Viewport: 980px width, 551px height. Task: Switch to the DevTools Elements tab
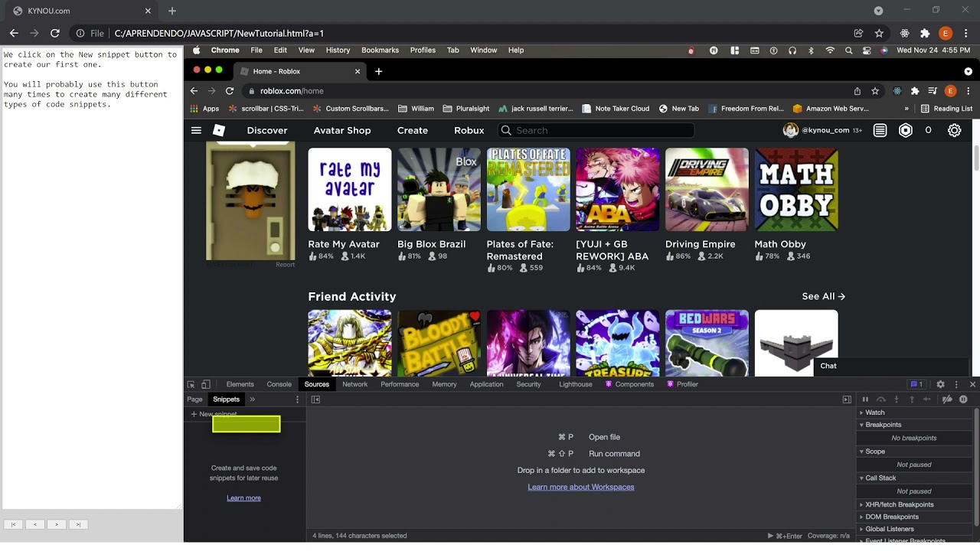240,384
